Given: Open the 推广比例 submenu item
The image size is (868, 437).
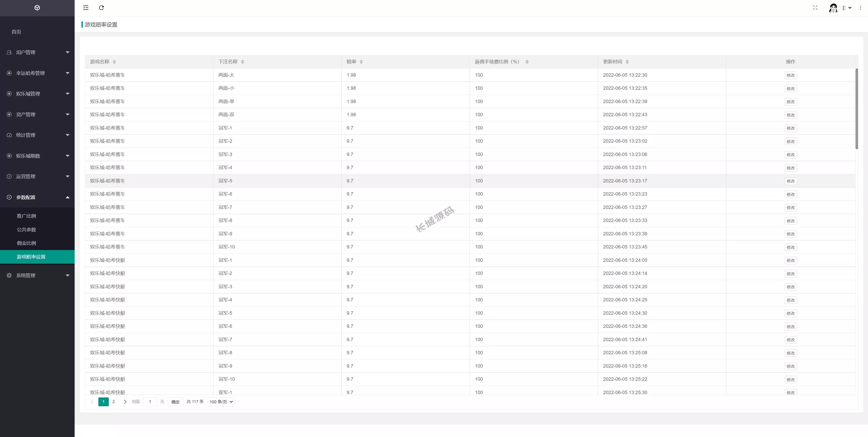Looking at the screenshot, I should pyautogui.click(x=26, y=216).
